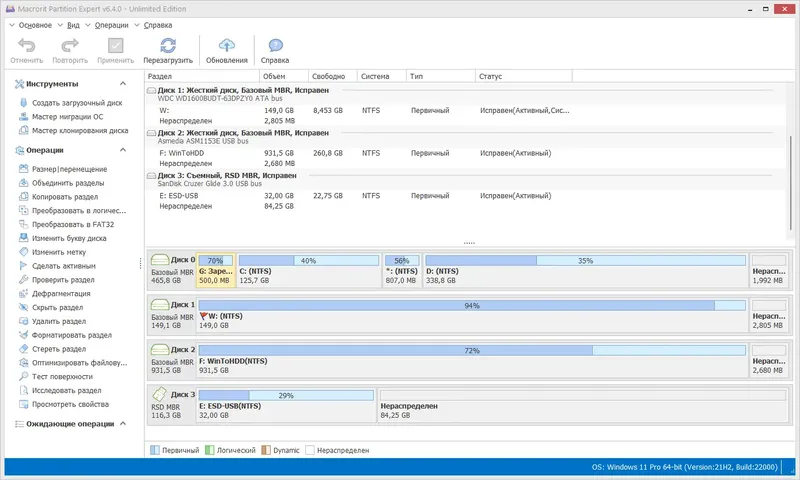Viewport: 800px width, 480px height.
Task: Select Объединить разделы icon
Action: click(x=23, y=183)
